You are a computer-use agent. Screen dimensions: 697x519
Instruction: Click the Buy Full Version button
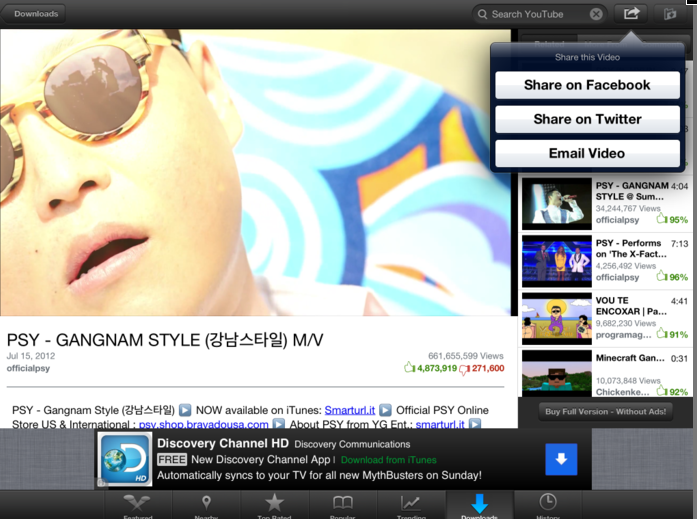606,411
